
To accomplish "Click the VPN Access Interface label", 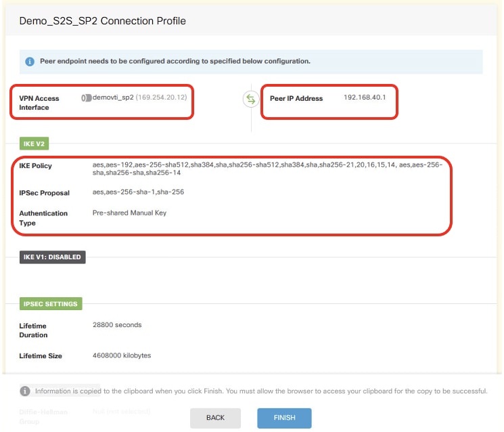I will coord(39,103).
